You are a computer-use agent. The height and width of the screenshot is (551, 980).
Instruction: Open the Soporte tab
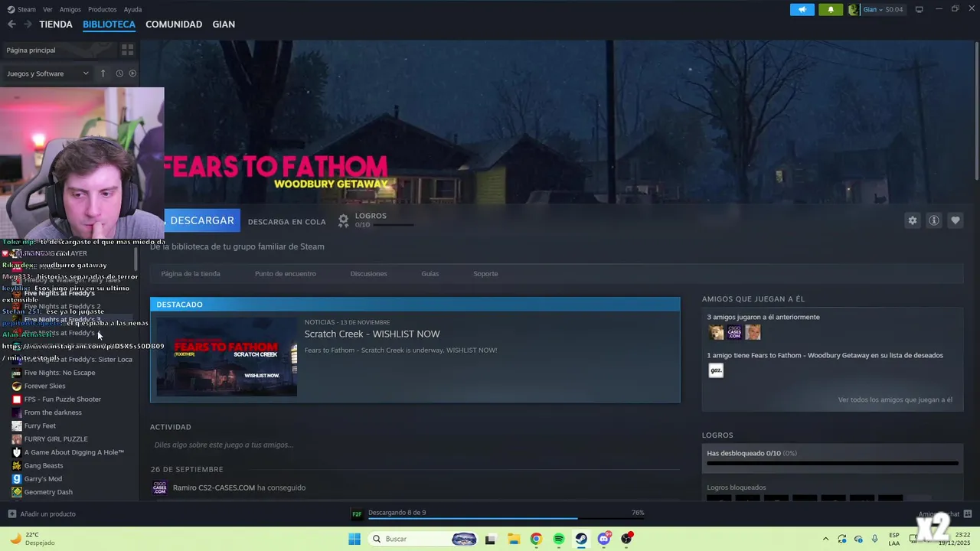[485, 273]
